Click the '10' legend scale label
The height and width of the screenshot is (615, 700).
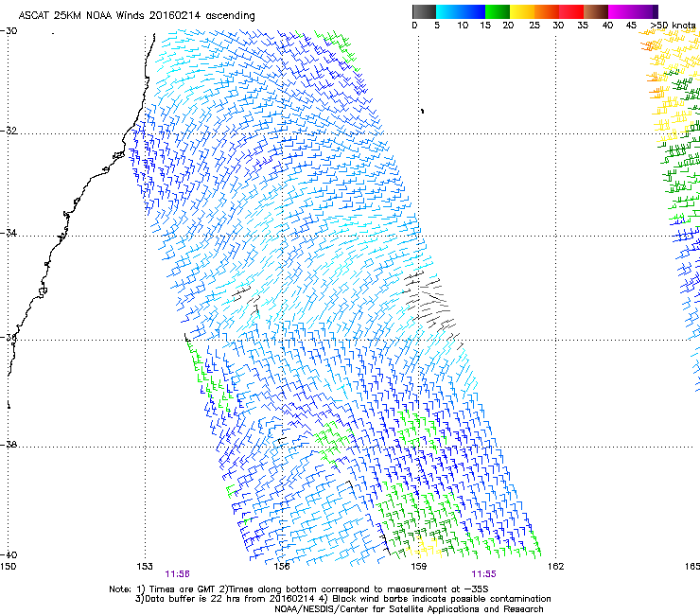(463, 26)
